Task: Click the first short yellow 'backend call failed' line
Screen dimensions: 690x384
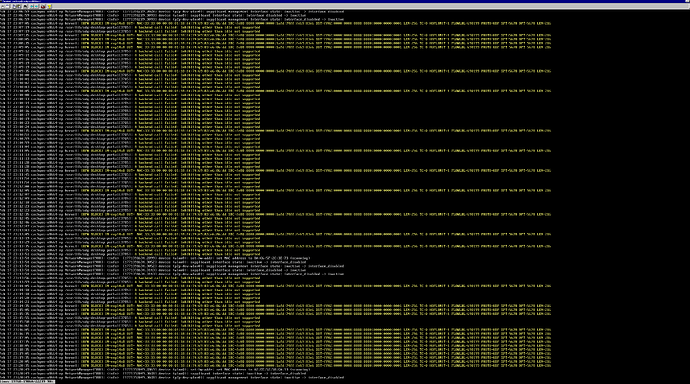Action: tap(130, 27)
